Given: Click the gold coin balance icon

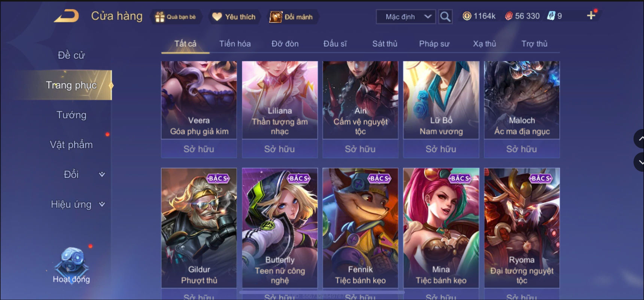Looking at the screenshot, I should (467, 16).
